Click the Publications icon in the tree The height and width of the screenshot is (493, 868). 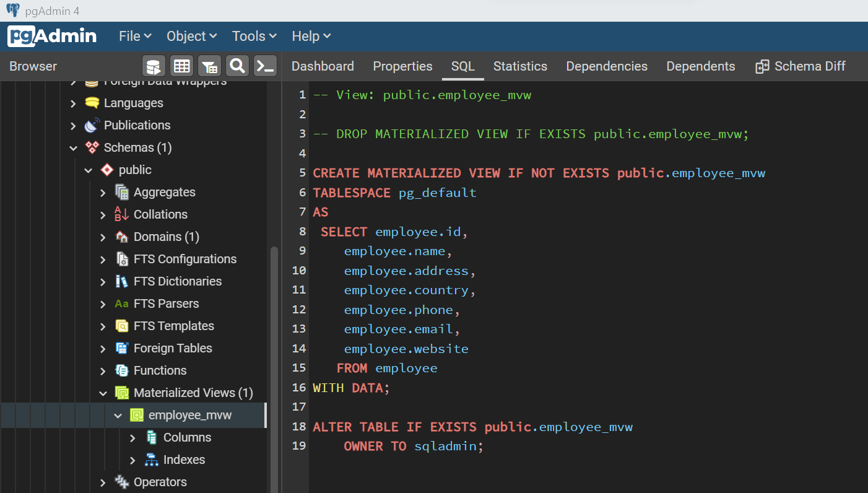[x=92, y=125]
